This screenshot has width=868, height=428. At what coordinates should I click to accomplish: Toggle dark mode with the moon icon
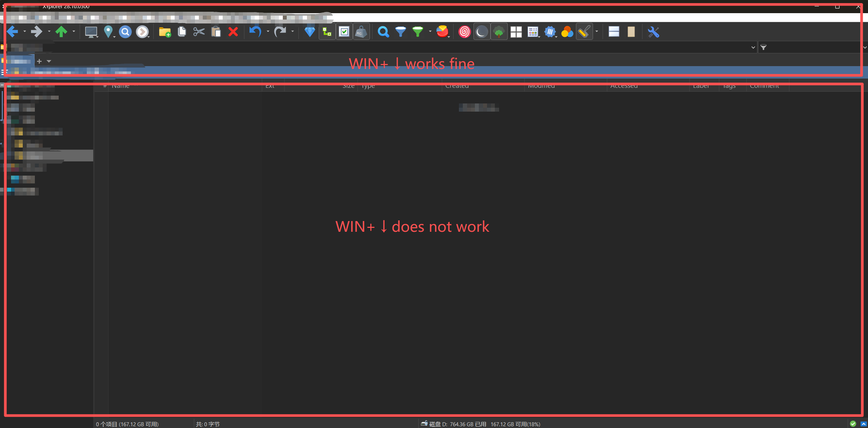[482, 32]
